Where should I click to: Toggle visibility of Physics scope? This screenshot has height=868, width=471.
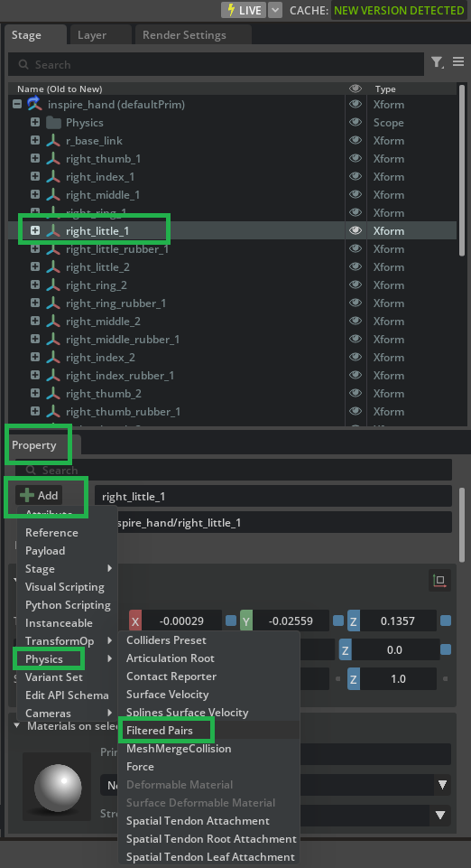[x=356, y=122]
